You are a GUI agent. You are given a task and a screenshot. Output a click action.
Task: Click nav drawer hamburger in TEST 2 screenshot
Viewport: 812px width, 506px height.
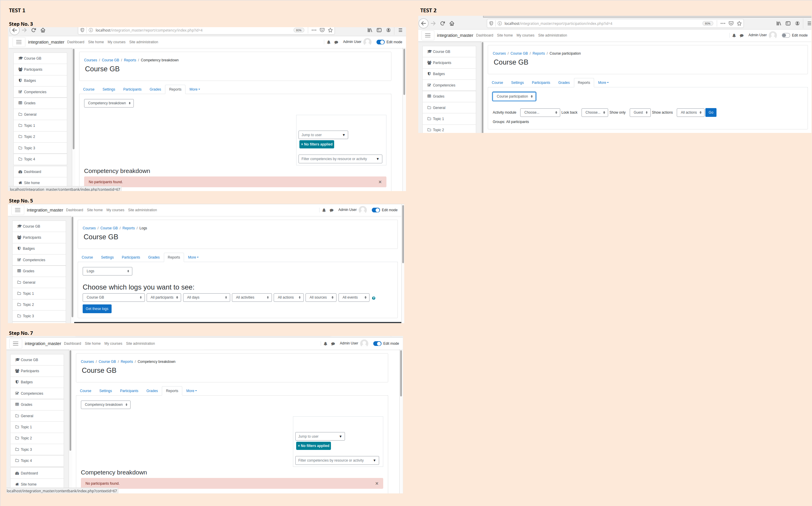click(428, 35)
